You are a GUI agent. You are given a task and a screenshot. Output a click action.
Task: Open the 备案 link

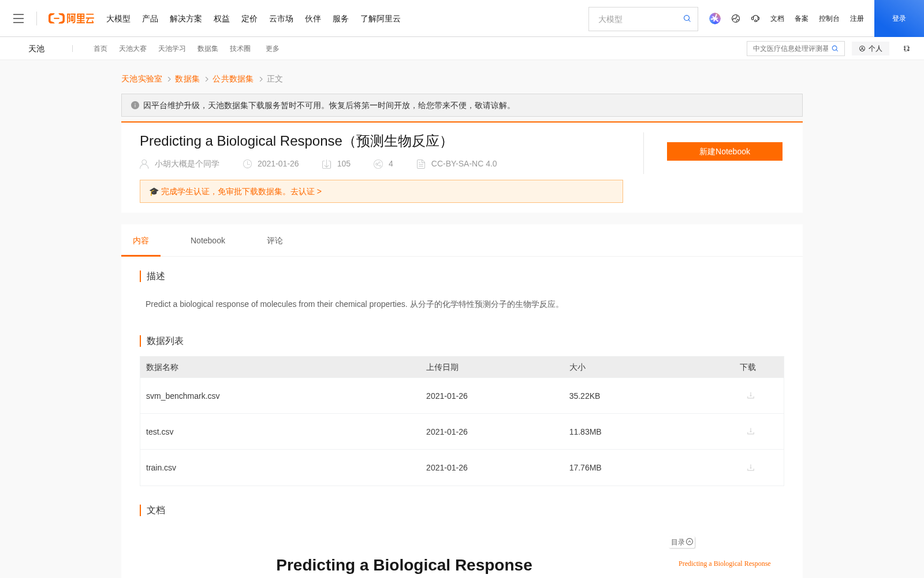[802, 18]
